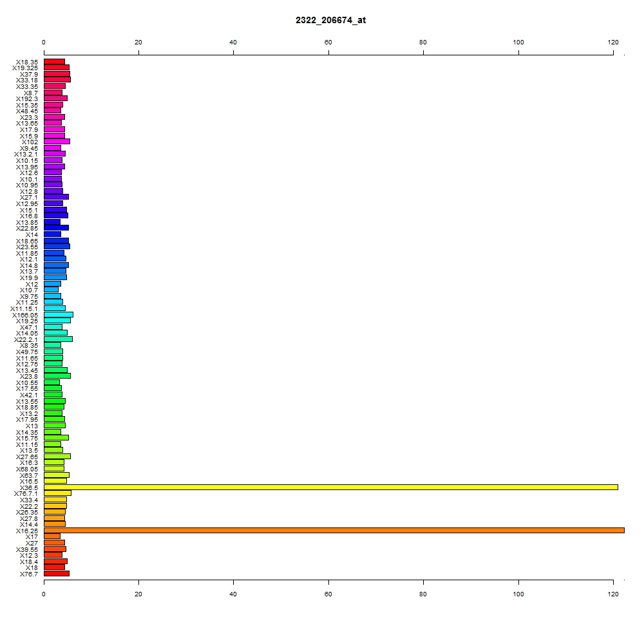644x644 pixels.
Task: Click the chart title 2322_206674_at
Action: tap(330, 20)
